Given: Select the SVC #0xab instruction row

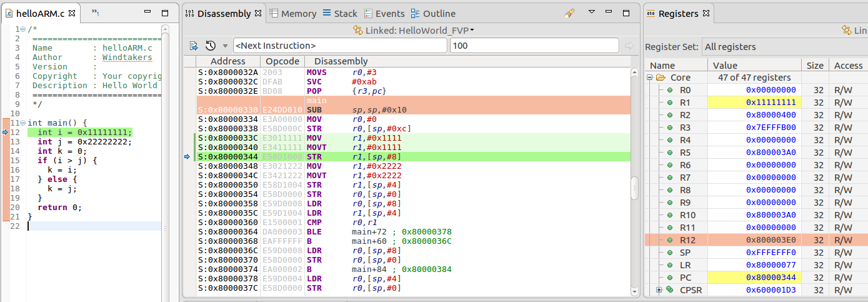Looking at the screenshot, I should pos(413,81).
